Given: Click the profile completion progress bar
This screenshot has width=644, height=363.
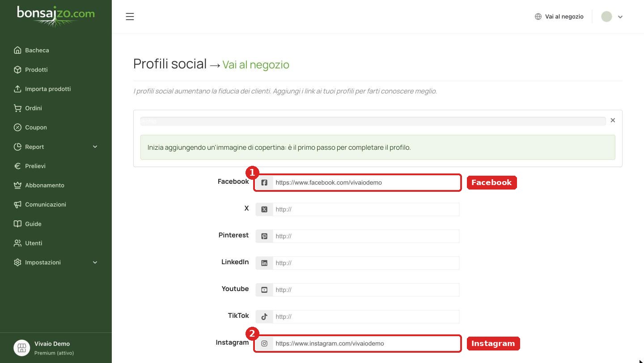Looking at the screenshot, I should (373, 121).
